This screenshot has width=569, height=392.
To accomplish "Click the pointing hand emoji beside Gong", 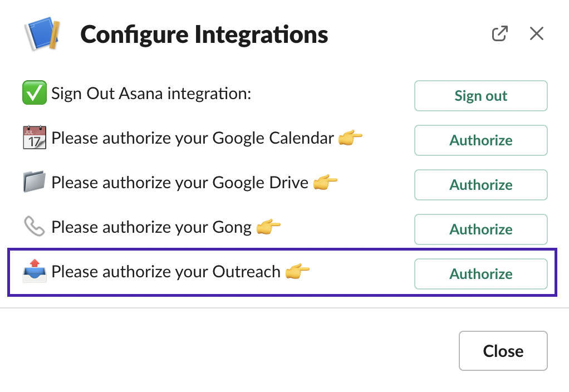I will 268,227.
